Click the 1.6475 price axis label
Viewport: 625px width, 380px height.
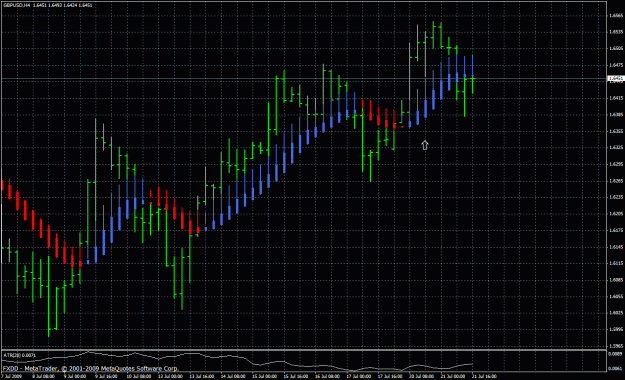point(616,65)
